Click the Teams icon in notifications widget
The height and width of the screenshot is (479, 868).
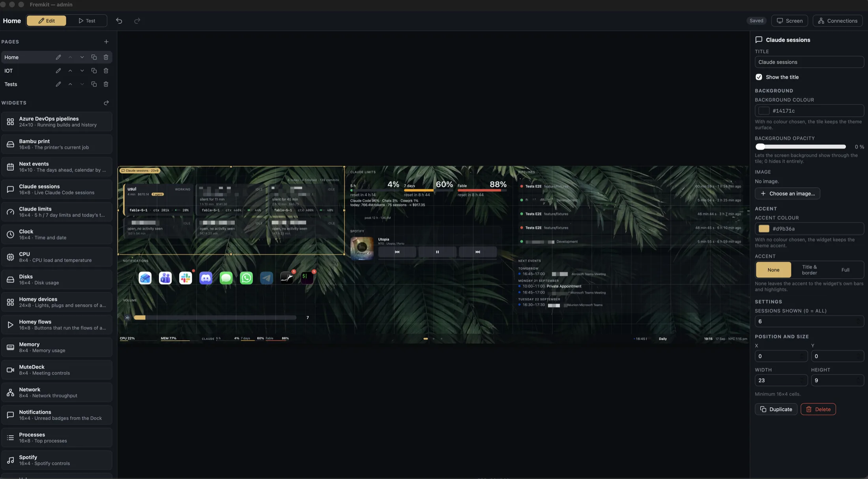(165, 278)
